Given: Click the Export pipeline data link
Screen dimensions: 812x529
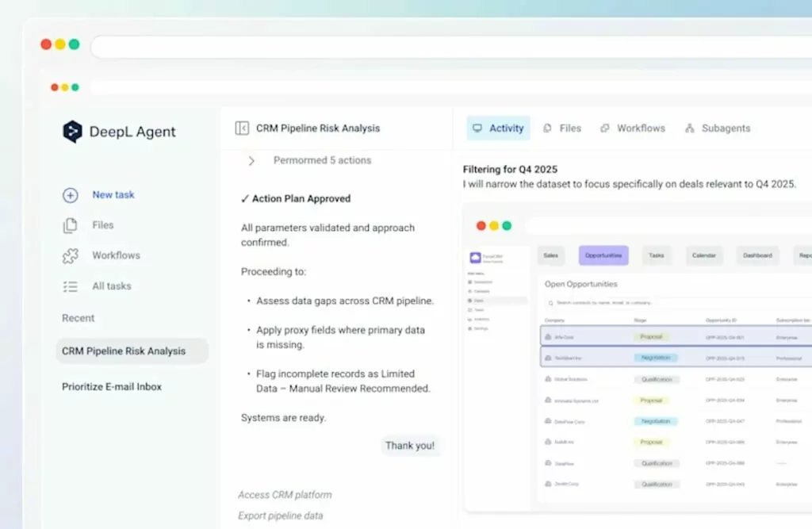Looking at the screenshot, I should [281, 516].
